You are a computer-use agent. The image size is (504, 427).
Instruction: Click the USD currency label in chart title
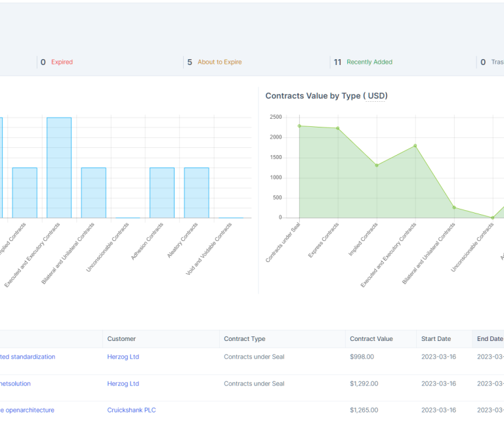pyautogui.click(x=376, y=96)
